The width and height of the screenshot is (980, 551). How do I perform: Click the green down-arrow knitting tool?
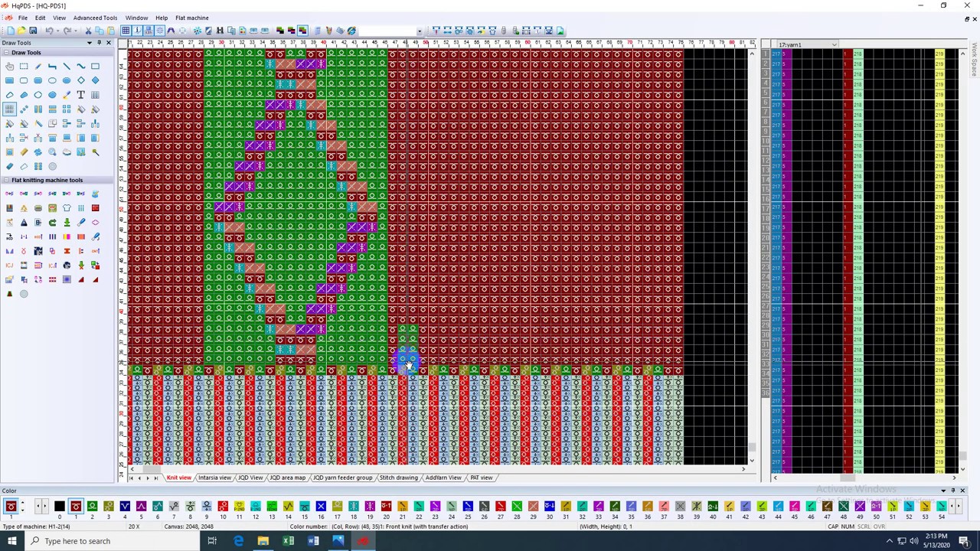(67, 222)
